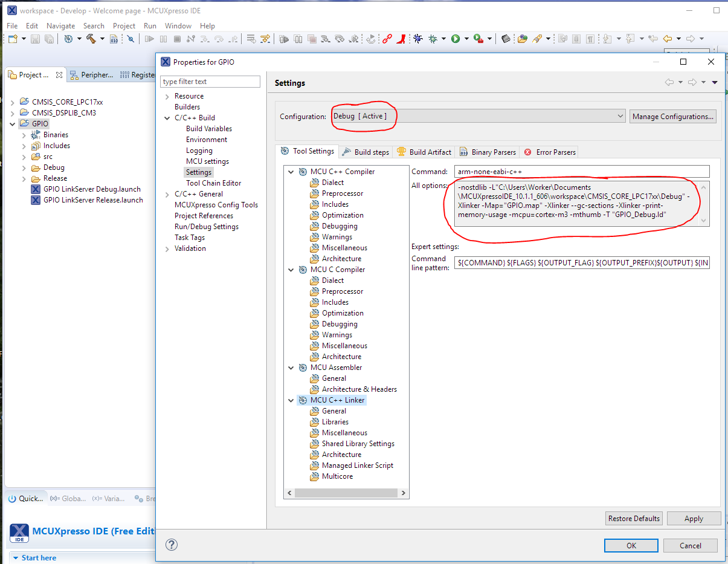Expand the Validation tree node
The image size is (728, 564).
(x=167, y=248)
